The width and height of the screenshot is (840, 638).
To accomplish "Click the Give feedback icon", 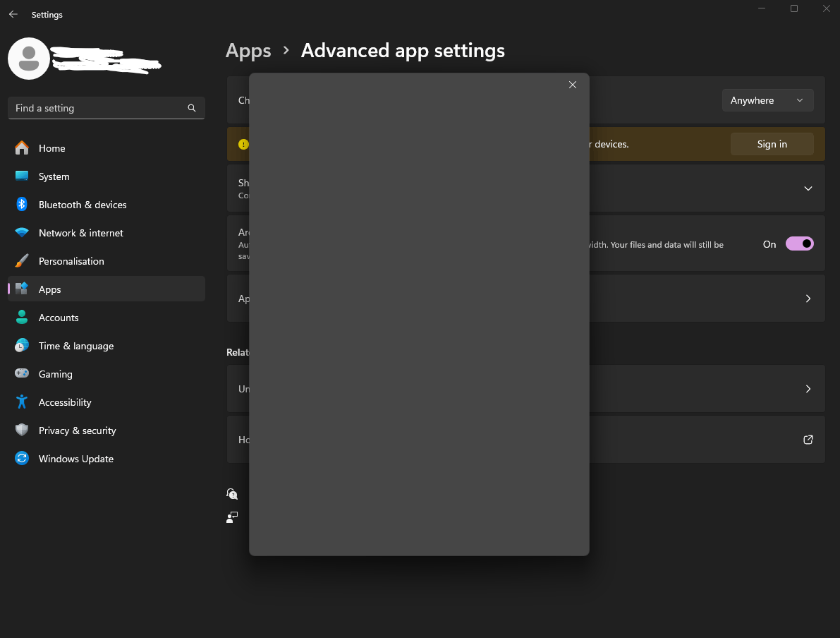I will click(232, 517).
